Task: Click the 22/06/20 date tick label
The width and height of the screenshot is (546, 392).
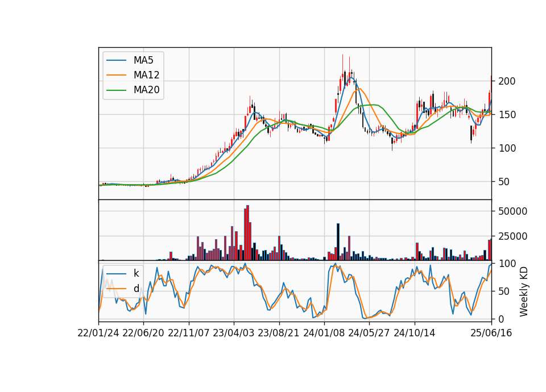Action: click(x=143, y=333)
